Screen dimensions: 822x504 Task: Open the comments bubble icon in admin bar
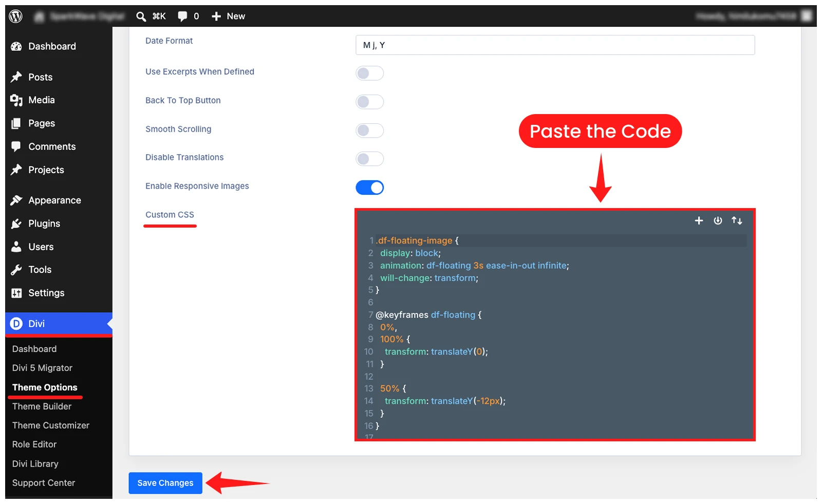click(x=182, y=16)
